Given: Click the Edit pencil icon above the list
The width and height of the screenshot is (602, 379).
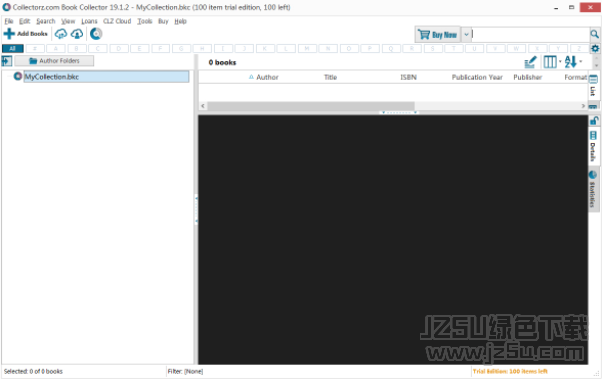Looking at the screenshot, I should 531,62.
